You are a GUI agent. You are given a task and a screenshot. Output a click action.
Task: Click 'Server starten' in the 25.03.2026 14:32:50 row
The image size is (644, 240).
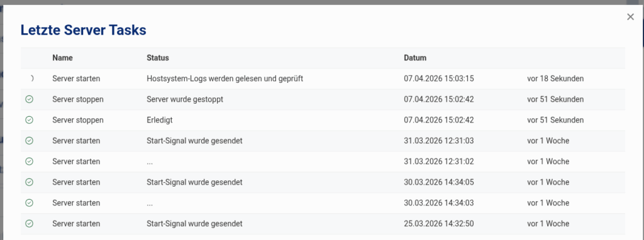tap(76, 224)
